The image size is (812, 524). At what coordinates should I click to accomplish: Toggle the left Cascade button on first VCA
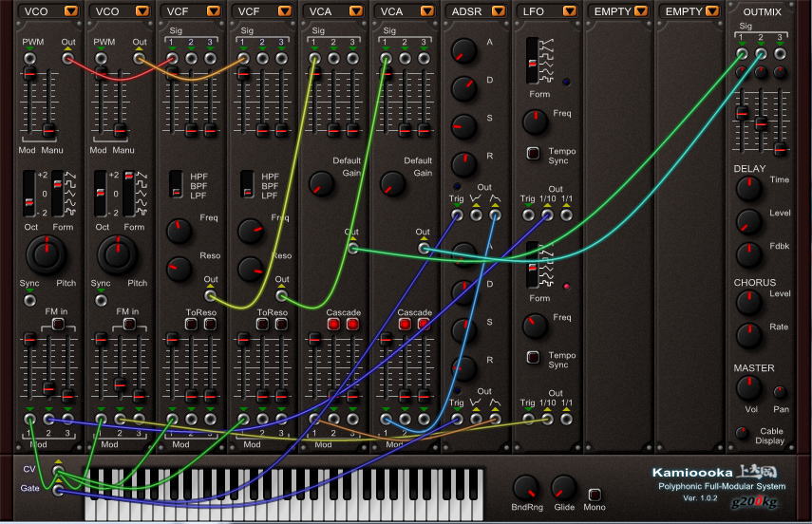[x=333, y=324]
